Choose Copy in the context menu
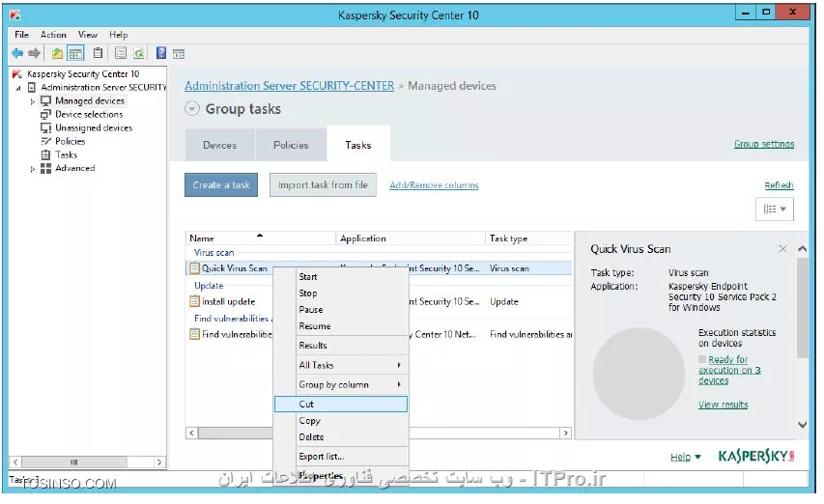 click(x=341, y=421)
